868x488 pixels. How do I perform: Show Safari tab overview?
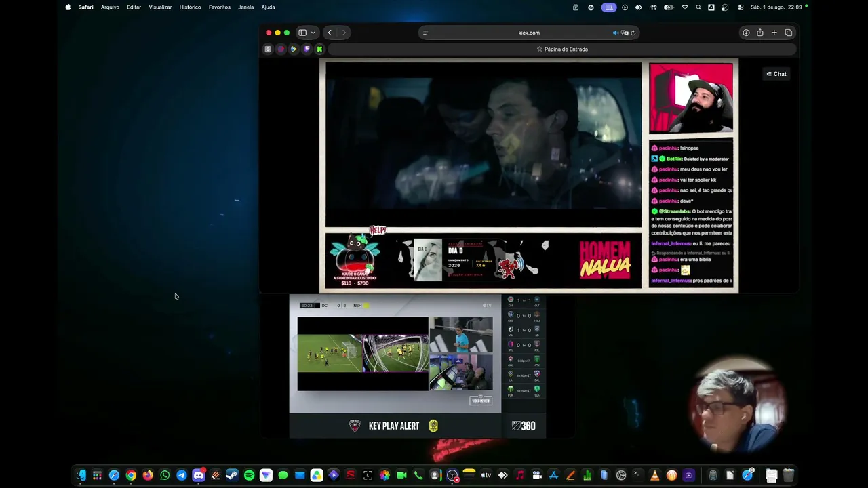(789, 33)
